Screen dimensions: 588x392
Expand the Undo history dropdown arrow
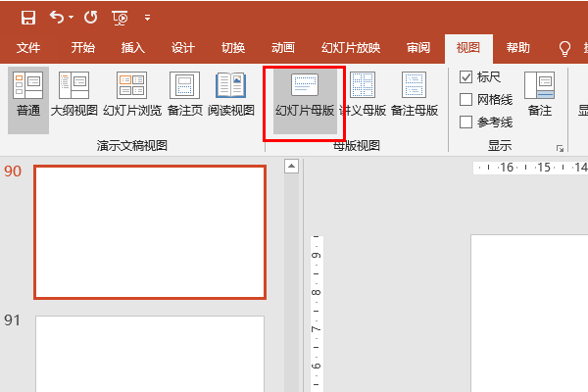coord(72,18)
